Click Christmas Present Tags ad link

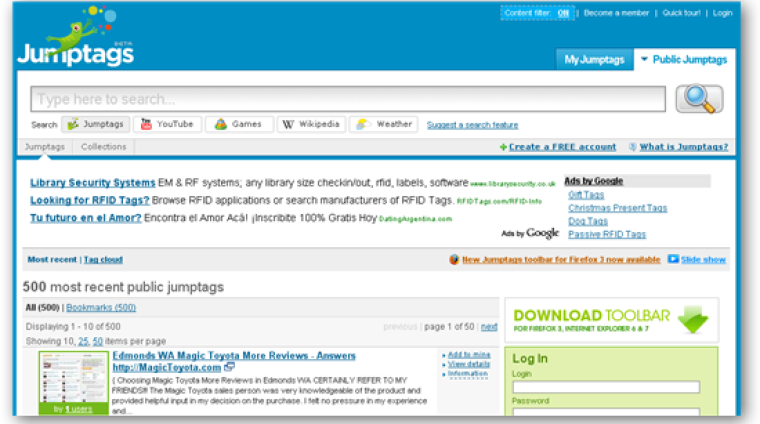tap(618, 208)
